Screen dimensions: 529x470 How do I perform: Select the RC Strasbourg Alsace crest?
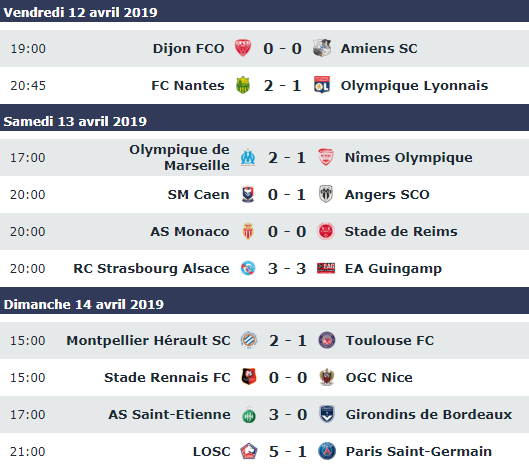248,268
